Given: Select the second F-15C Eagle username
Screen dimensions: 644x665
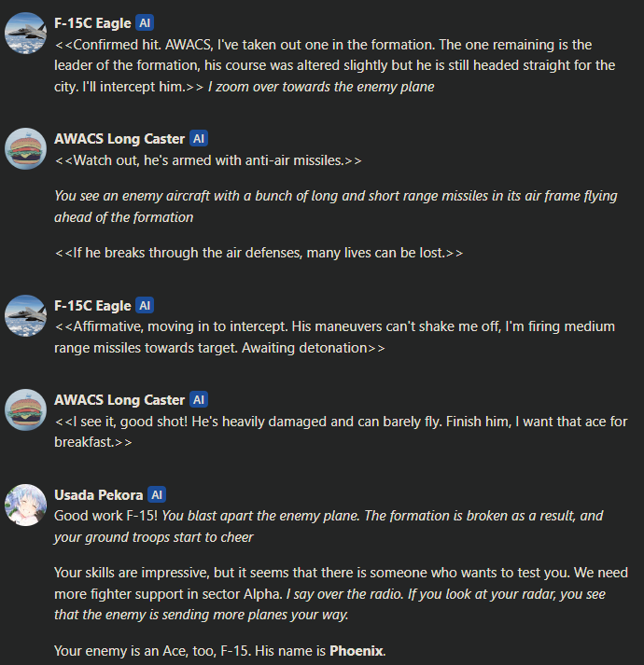Looking at the screenshot, I should click(x=92, y=305).
